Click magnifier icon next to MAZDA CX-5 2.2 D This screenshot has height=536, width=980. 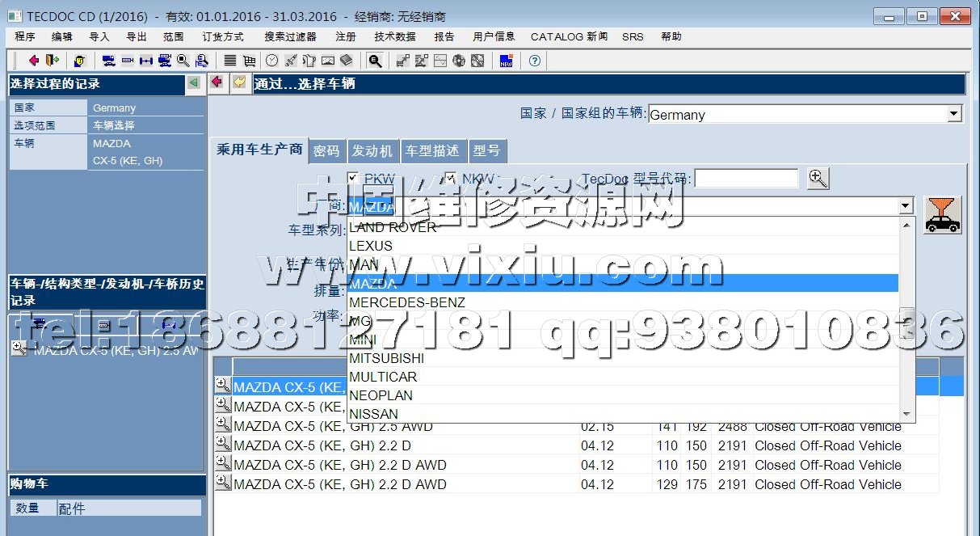[x=223, y=445]
